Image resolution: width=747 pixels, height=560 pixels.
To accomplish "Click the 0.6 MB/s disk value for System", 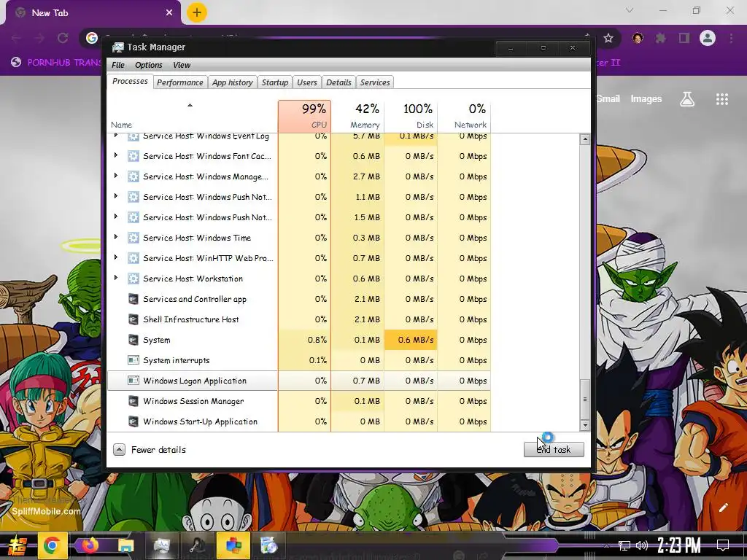I will (411, 340).
